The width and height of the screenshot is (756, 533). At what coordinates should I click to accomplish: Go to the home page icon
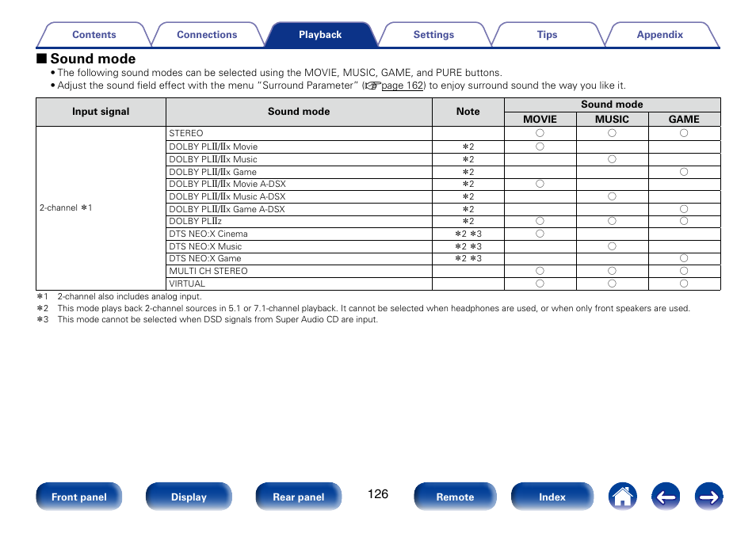point(622,497)
